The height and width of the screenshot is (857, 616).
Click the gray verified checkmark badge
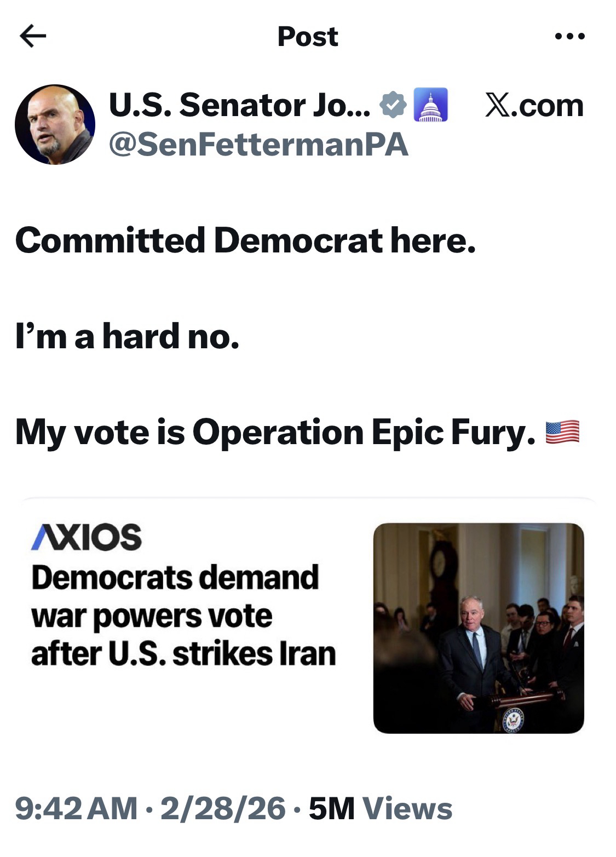393,105
